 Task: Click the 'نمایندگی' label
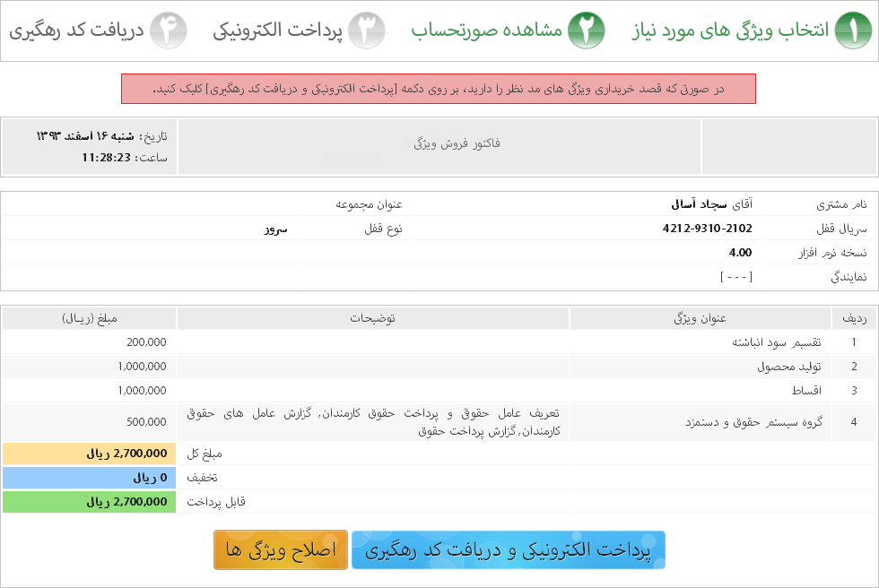pos(849,277)
